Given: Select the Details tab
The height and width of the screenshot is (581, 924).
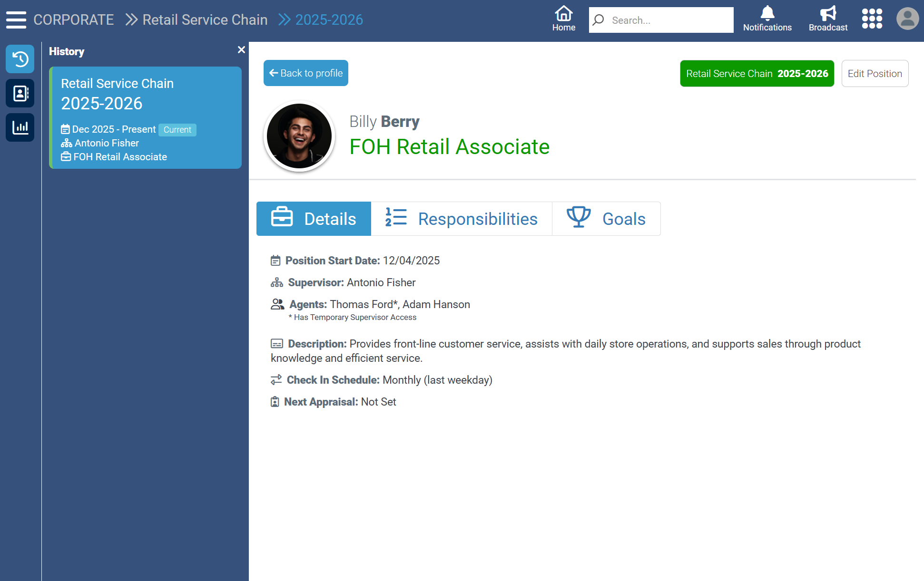Looking at the screenshot, I should (314, 219).
